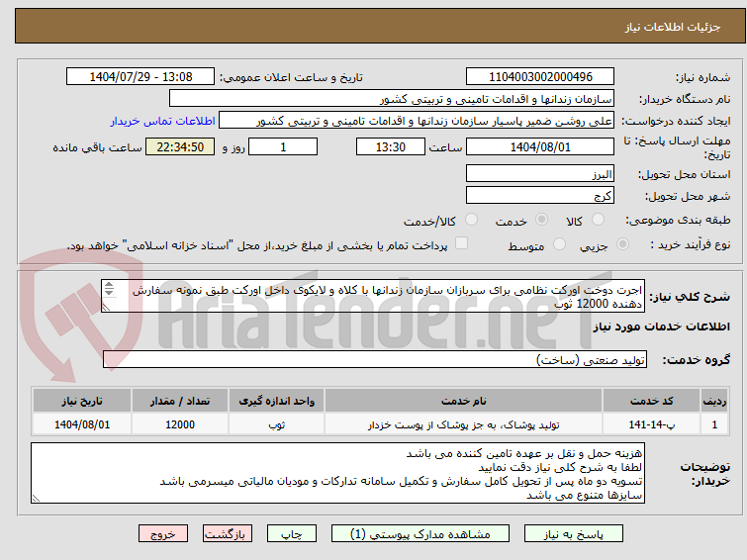Click the خروج exit button
747x560 pixels.
coord(163,534)
